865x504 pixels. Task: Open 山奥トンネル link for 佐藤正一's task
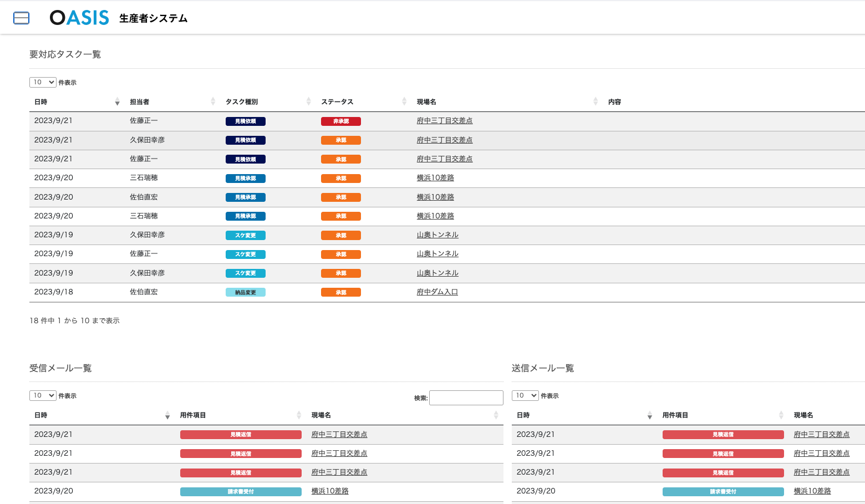[437, 254]
